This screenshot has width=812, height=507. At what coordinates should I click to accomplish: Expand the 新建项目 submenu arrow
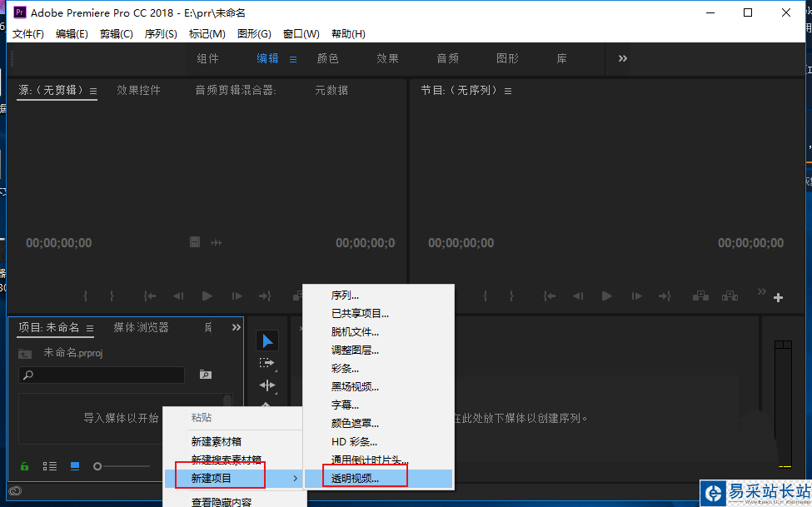pos(295,478)
